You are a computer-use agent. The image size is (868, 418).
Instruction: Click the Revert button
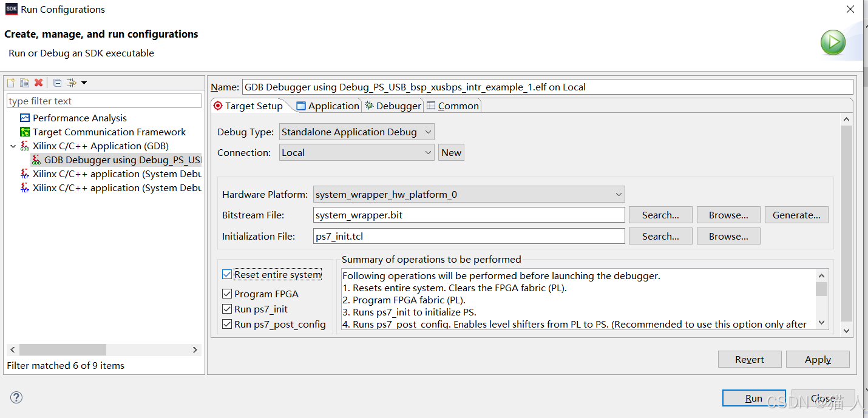(750, 359)
